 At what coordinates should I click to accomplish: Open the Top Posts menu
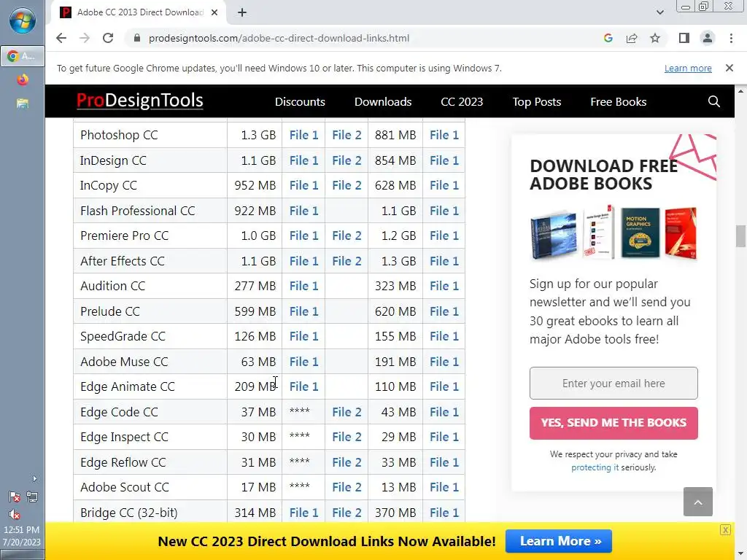[537, 102]
